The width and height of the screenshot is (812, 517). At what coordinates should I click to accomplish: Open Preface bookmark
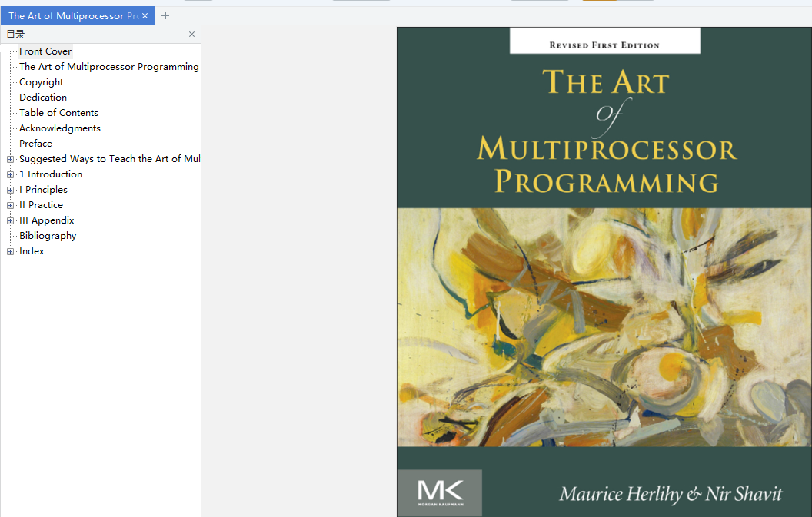tap(35, 144)
